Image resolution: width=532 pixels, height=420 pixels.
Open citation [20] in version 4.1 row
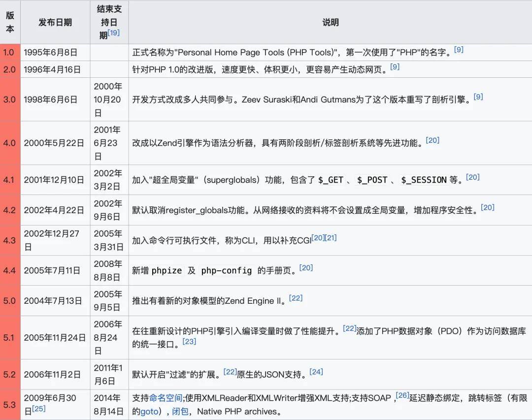[472, 177]
